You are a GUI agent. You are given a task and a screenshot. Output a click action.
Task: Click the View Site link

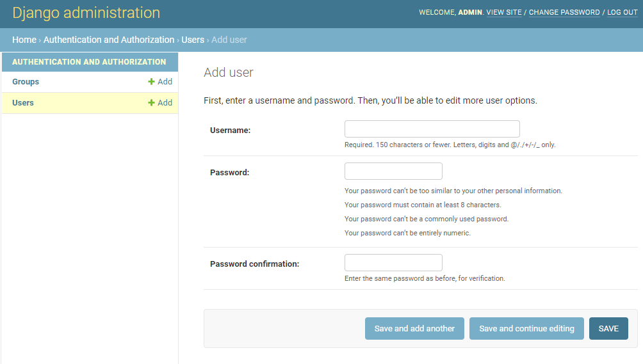click(504, 12)
